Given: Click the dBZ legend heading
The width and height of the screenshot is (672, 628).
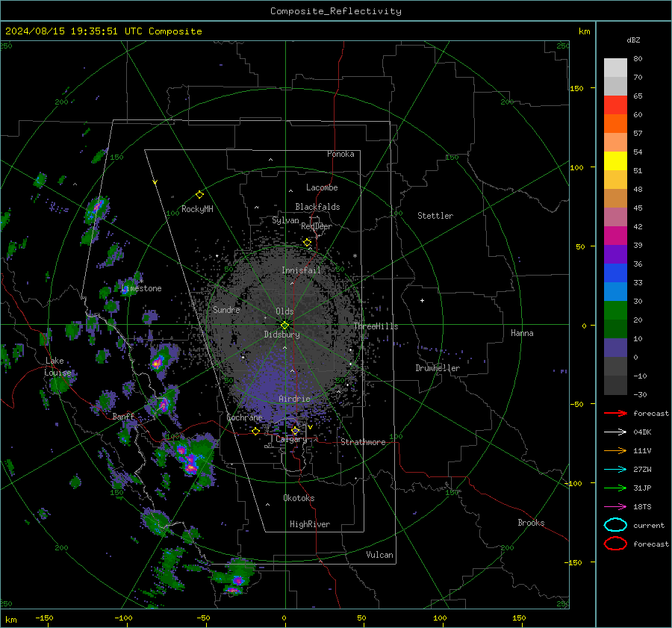Looking at the screenshot, I should pyautogui.click(x=633, y=40).
